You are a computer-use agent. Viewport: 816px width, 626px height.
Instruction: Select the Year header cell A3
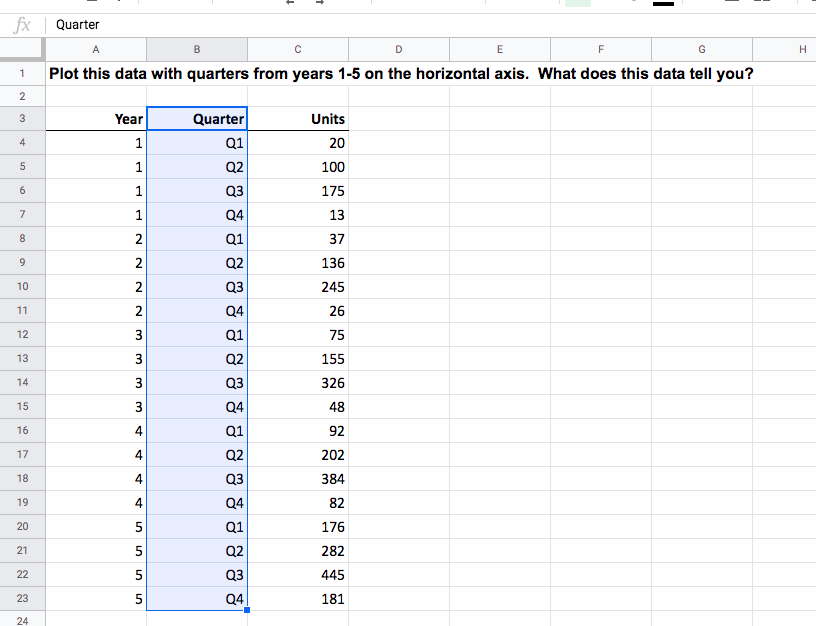tap(95, 119)
